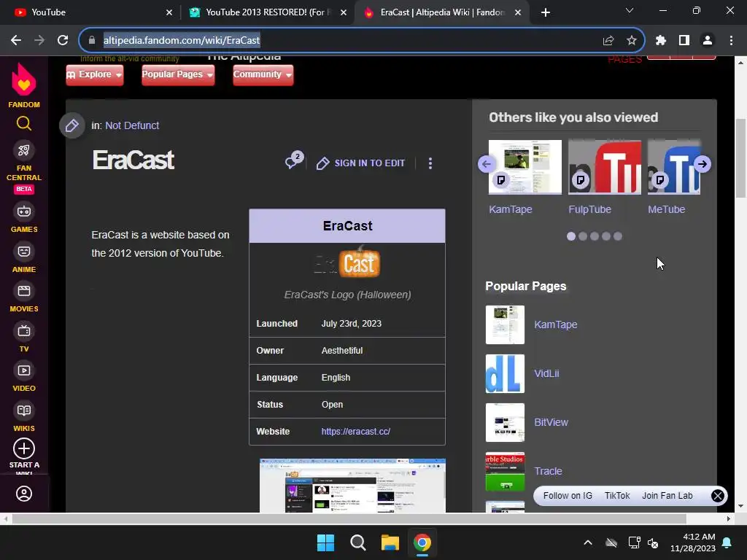The image size is (747, 560).
Task: Click SIGN IN TO EDIT
Action: [x=360, y=163]
